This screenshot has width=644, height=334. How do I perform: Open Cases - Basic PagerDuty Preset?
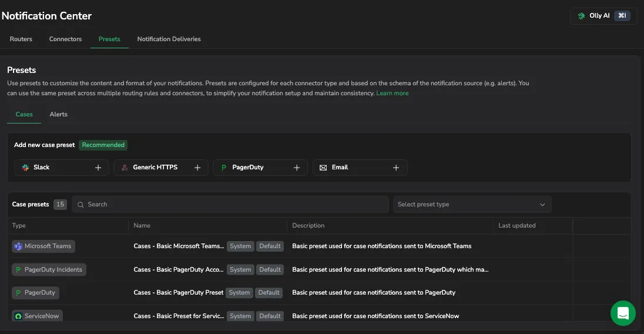(178, 292)
